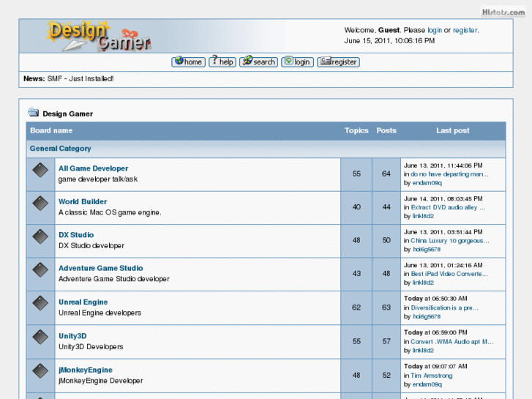This screenshot has width=532, height=399.
Task: Click topic count 40 for World Builder
Action: tap(356, 207)
